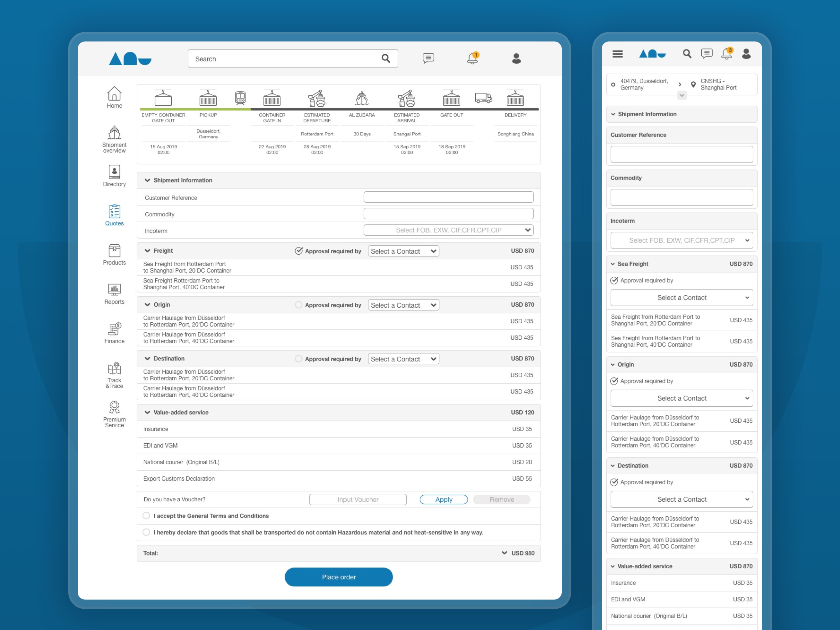
Task: Click the shipment timeline progress bar
Action: [339, 109]
